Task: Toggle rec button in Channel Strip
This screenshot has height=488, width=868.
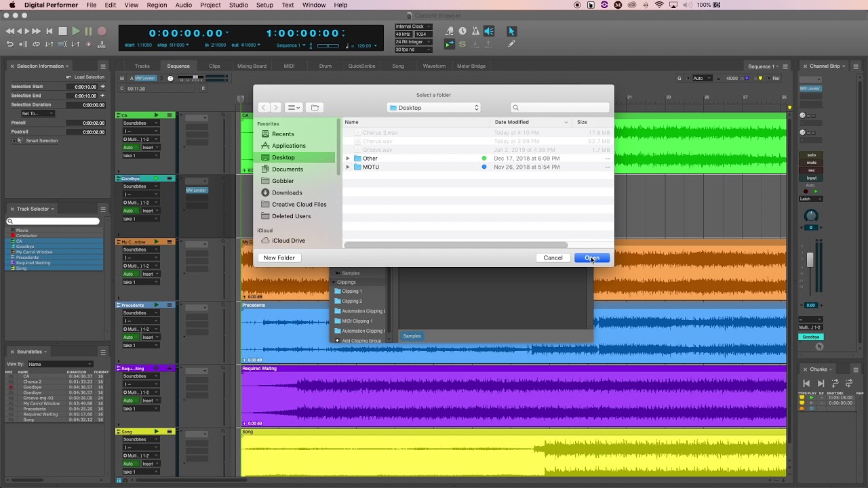Action: coord(811,170)
